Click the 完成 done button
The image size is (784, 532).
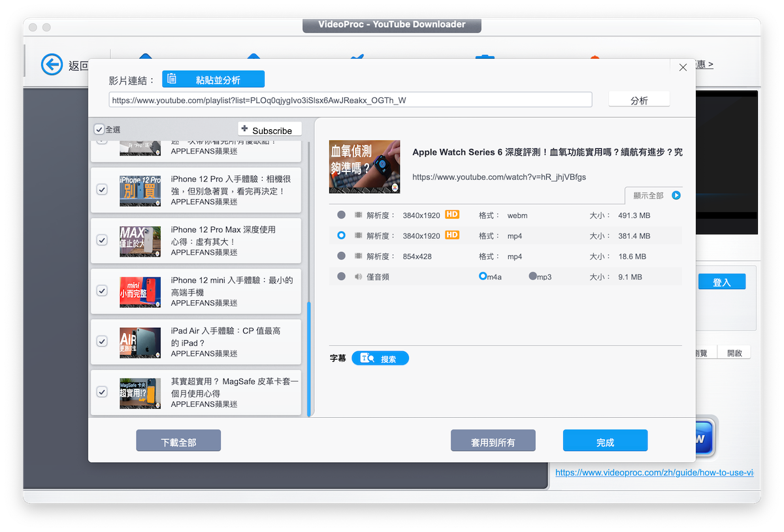click(605, 441)
